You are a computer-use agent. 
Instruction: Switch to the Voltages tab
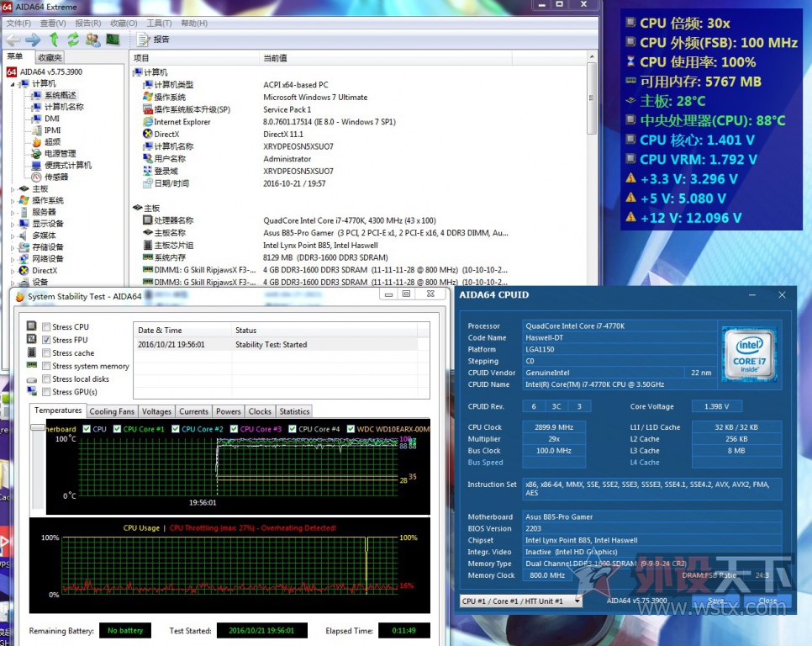pyautogui.click(x=156, y=411)
